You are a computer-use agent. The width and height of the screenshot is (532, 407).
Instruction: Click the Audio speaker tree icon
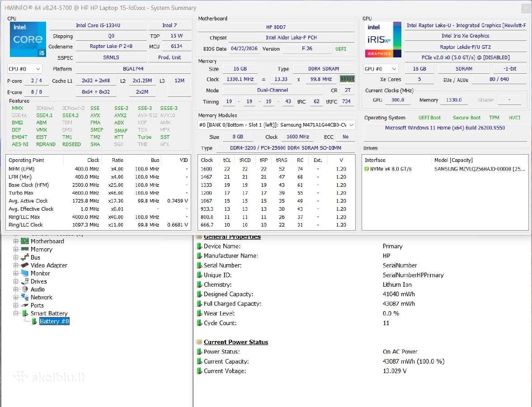25,289
